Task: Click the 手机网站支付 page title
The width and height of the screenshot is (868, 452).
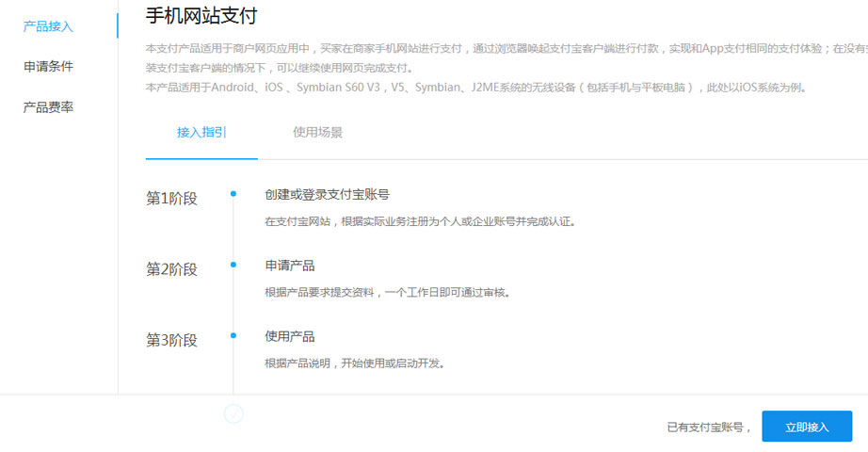Action: click(x=201, y=16)
